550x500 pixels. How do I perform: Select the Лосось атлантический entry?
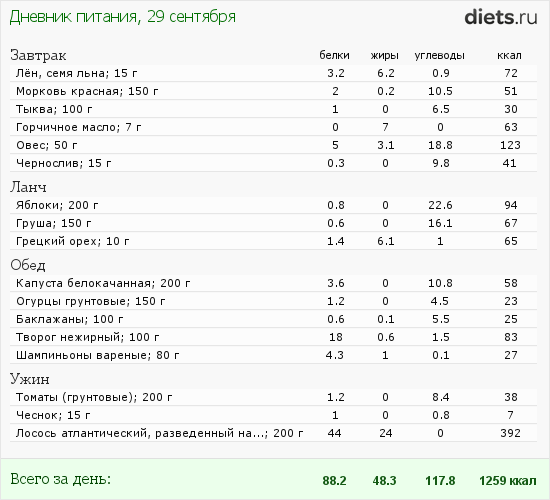(273, 433)
